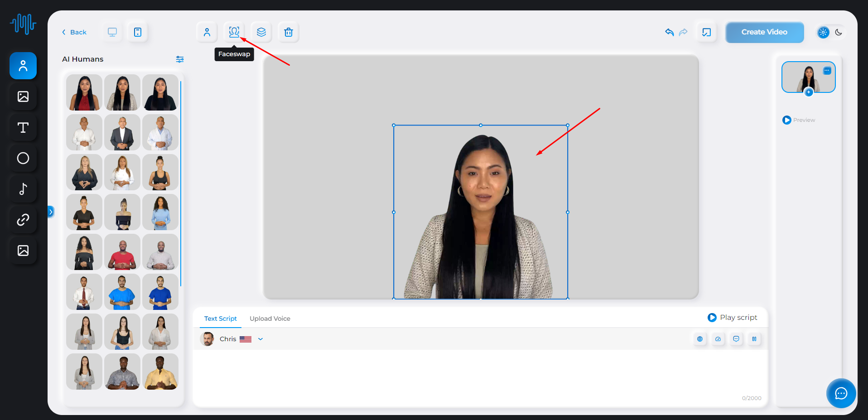Select man with red tie avatar

pos(84,292)
